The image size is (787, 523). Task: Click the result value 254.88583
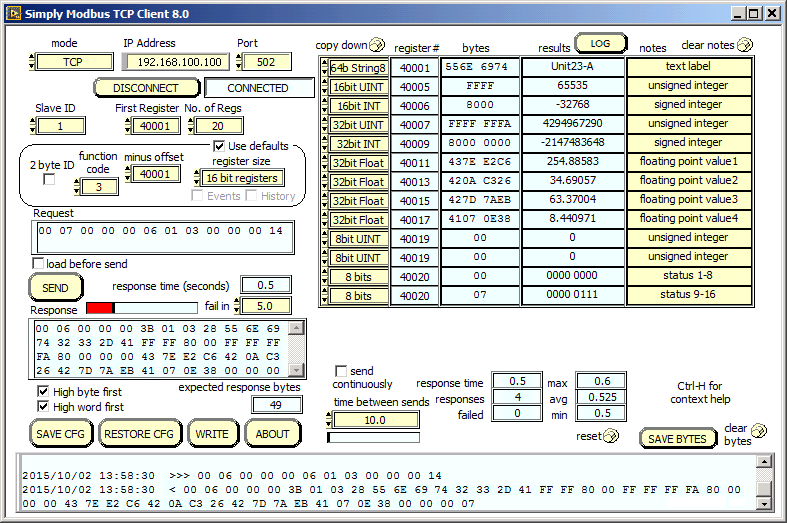click(x=573, y=161)
